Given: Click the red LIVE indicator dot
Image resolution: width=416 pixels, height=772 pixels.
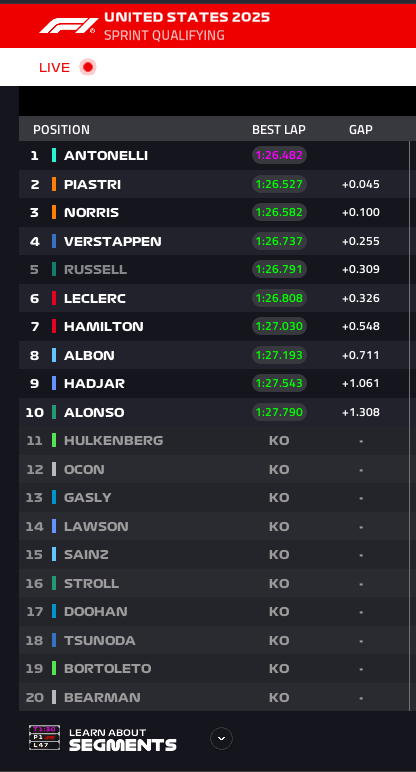Looking at the screenshot, I should pyautogui.click(x=88, y=67).
